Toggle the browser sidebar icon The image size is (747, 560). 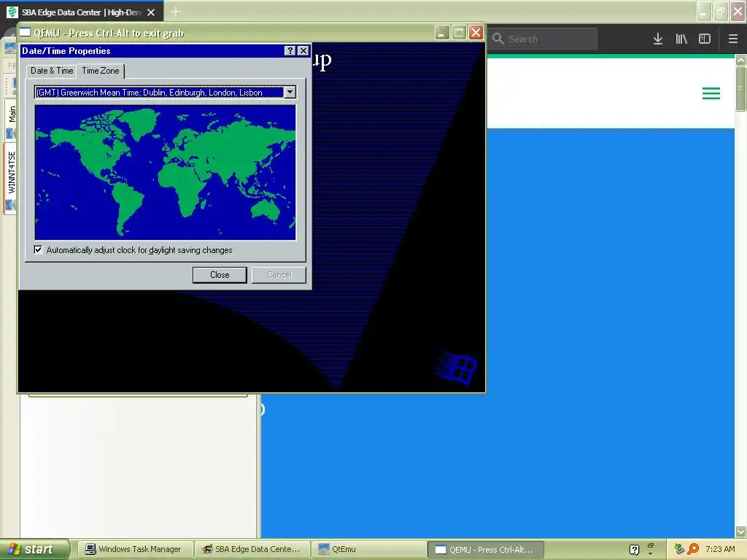[705, 39]
